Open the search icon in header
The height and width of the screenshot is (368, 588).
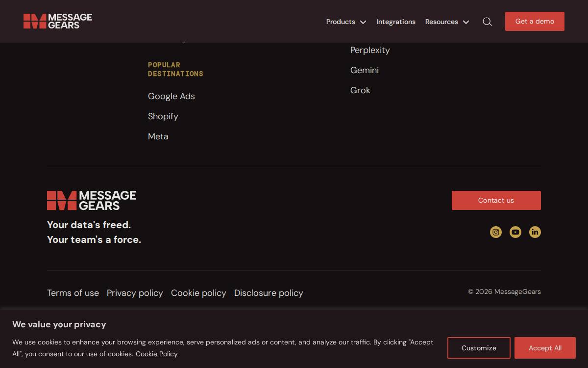tap(487, 22)
